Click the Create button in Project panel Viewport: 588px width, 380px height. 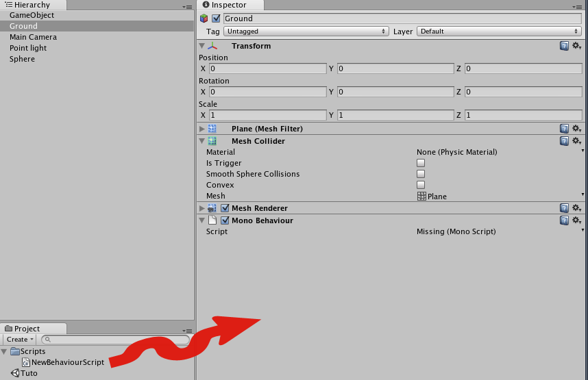click(20, 340)
